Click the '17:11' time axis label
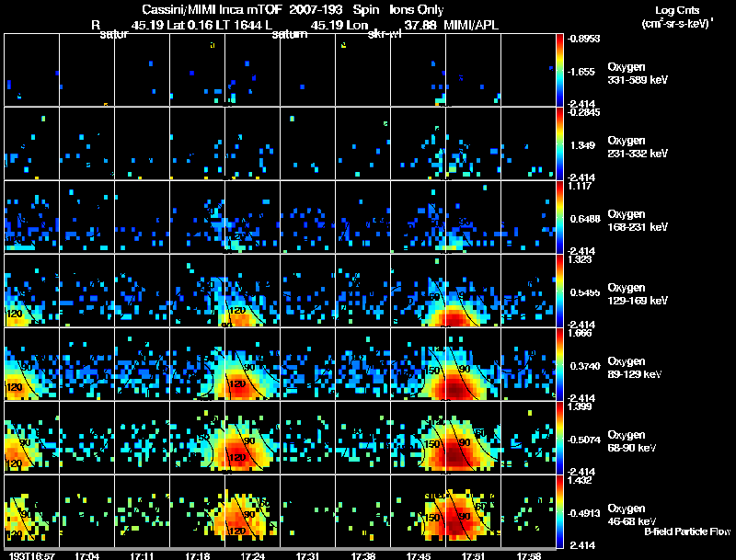 [143, 556]
